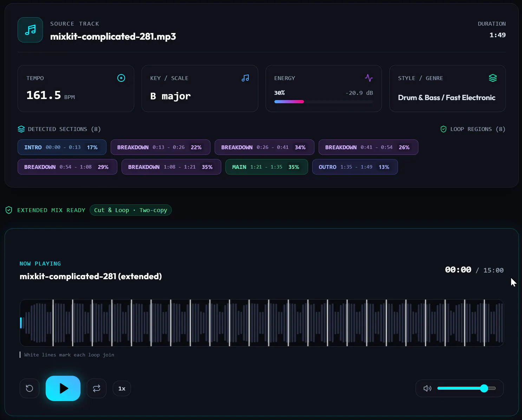This screenshot has height=420, width=522.
Task: Click the source track music note icon
Action: 30,30
